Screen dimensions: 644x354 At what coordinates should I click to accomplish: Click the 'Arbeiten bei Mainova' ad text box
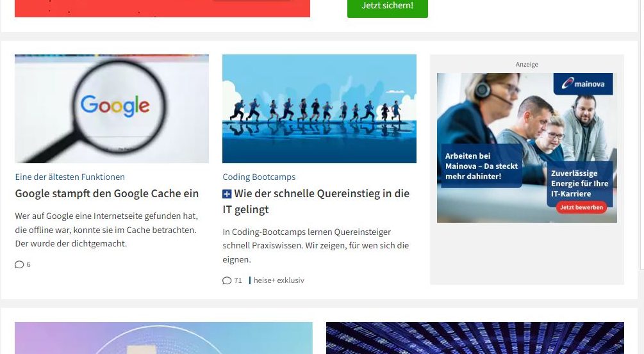[481, 166]
